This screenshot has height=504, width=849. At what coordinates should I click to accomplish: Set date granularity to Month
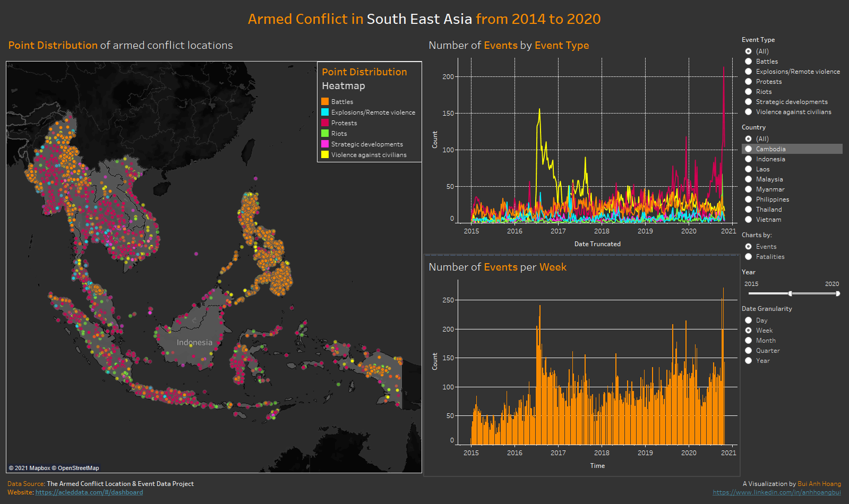(748, 341)
